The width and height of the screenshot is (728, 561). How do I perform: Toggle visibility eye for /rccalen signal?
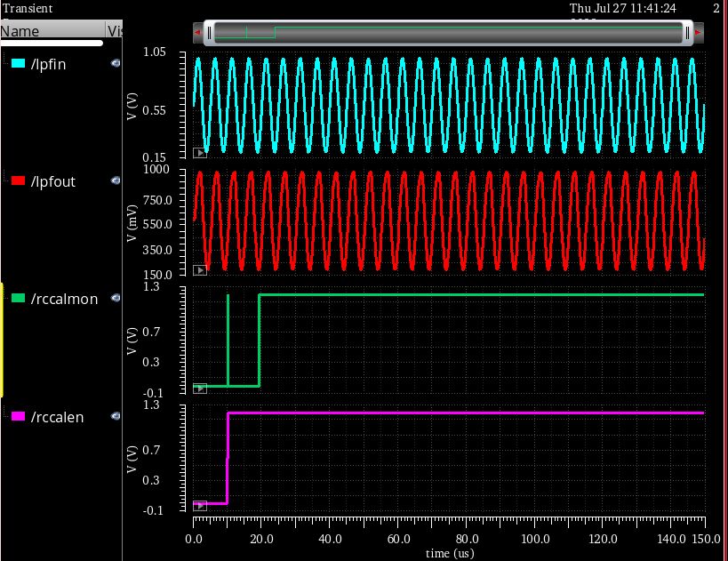pyautogui.click(x=116, y=416)
